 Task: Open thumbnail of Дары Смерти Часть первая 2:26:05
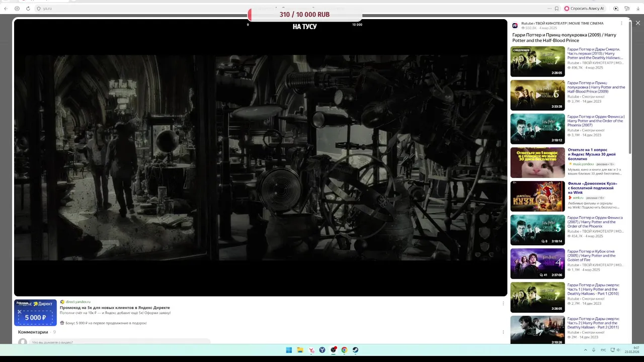coord(537,61)
